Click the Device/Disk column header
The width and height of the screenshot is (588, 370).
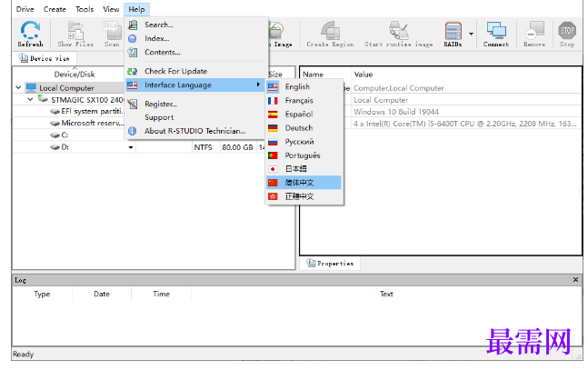point(75,75)
